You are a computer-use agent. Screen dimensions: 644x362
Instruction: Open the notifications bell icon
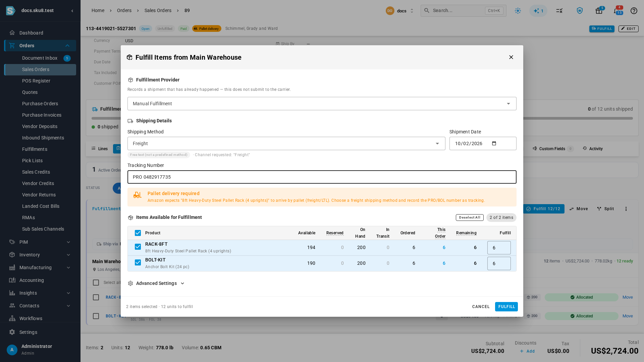click(x=616, y=11)
